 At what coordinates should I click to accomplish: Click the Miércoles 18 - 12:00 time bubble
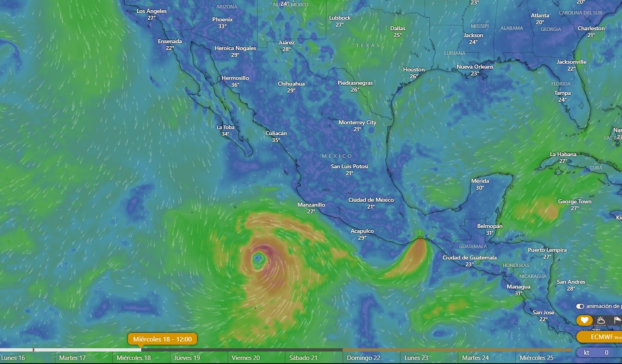point(162,339)
